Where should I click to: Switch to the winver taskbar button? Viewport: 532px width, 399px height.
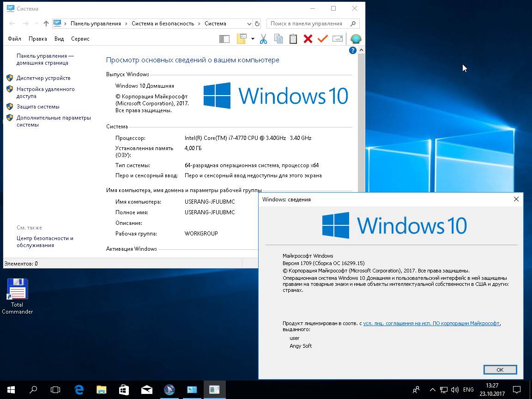click(x=214, y=389)
